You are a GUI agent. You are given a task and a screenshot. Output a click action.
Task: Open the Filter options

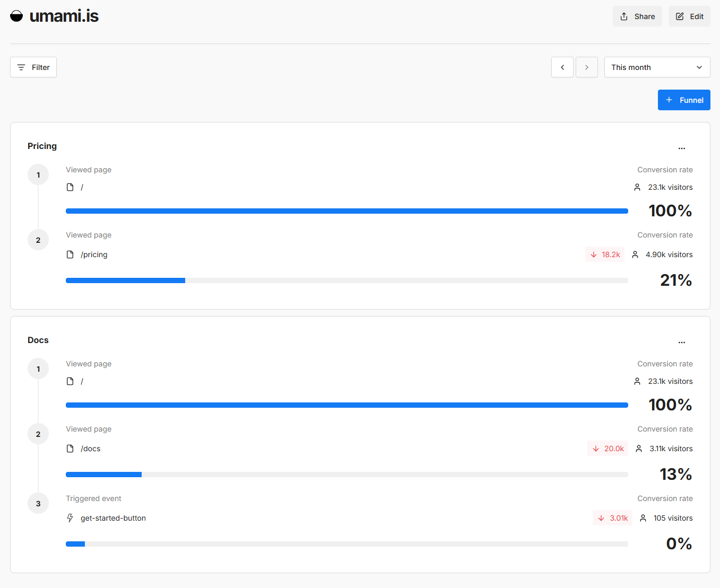pos(33,67)
